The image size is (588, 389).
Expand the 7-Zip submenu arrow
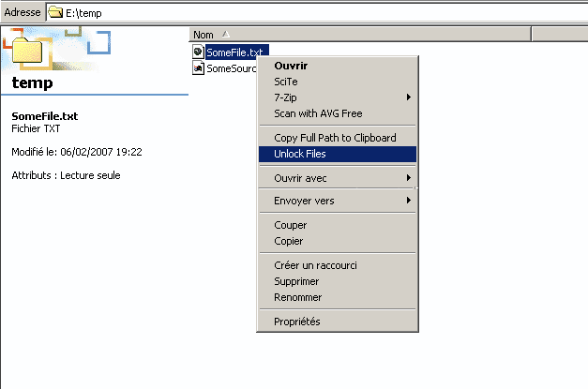coord(409,97)
